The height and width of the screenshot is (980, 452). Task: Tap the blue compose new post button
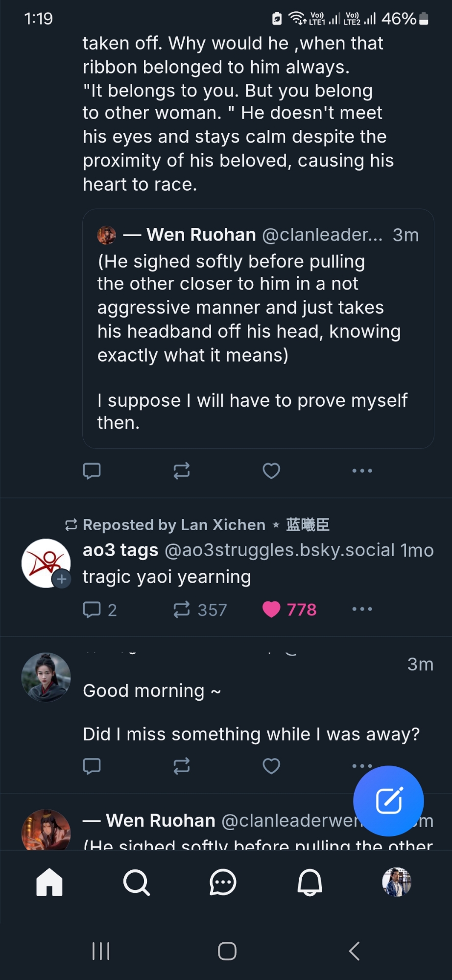[x=389, y=801]
